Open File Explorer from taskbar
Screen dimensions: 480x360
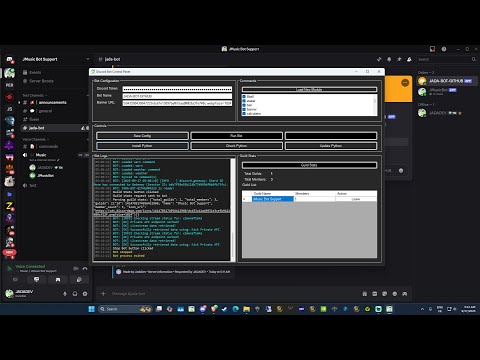246,309
